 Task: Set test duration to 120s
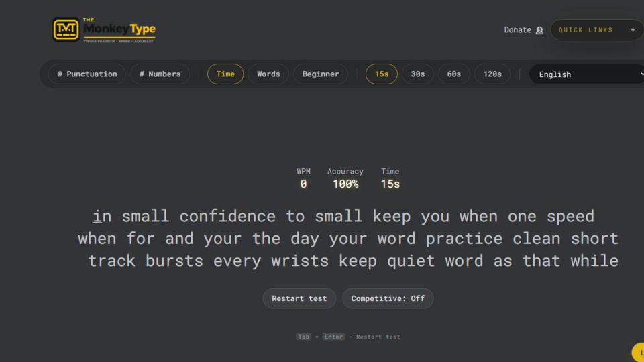492,74
